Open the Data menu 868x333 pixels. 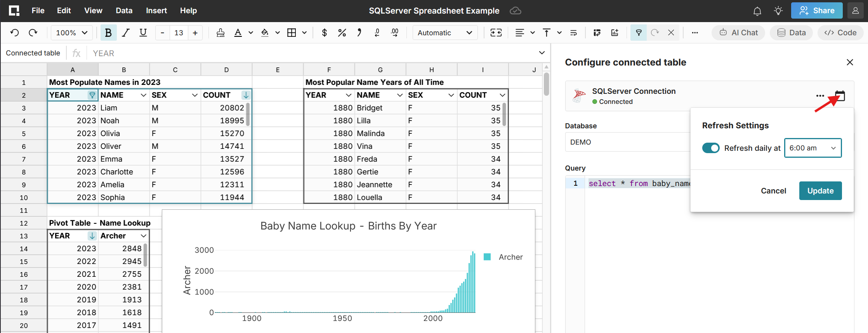(x=124, y=11)
